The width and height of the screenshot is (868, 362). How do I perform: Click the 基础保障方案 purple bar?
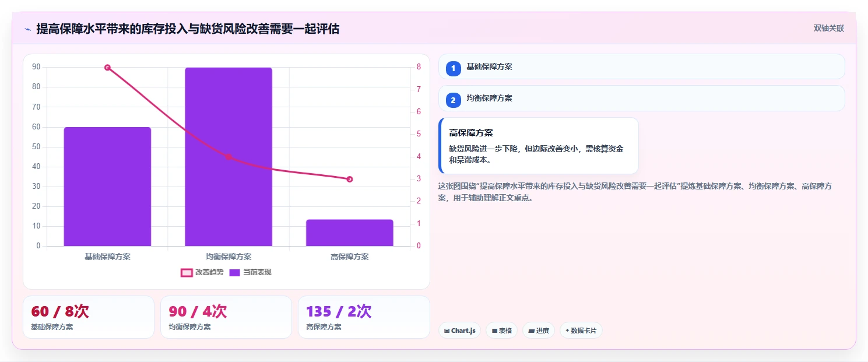(107, 187)
